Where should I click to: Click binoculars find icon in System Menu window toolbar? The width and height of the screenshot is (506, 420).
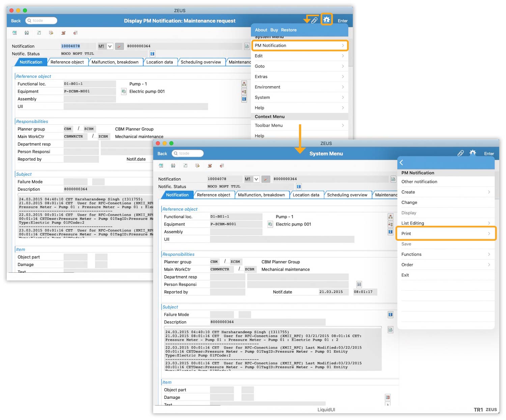(173, 166)
